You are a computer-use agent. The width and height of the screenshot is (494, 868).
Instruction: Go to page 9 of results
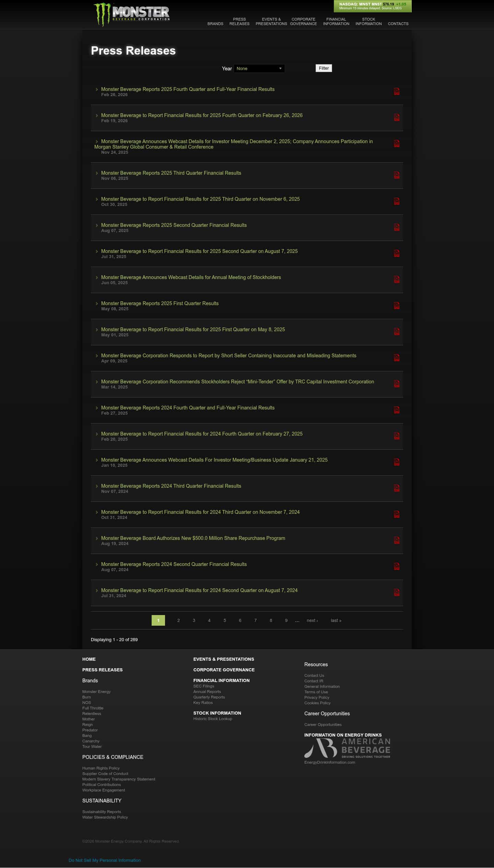(286, 621)
